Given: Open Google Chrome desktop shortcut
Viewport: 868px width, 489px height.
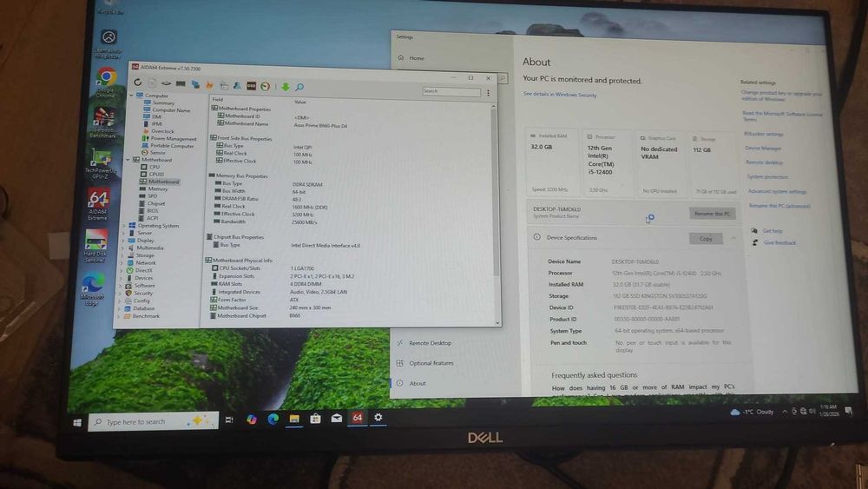Looking at the screenshot, I should point(106,82).
